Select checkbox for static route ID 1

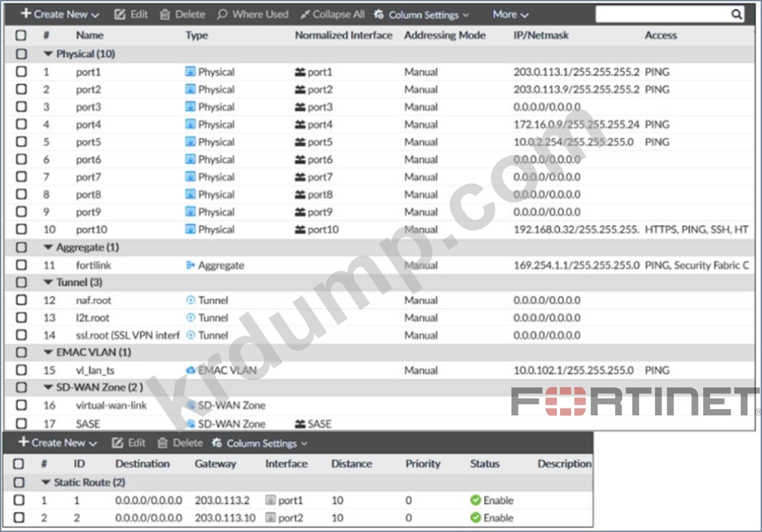click(19, 501)
